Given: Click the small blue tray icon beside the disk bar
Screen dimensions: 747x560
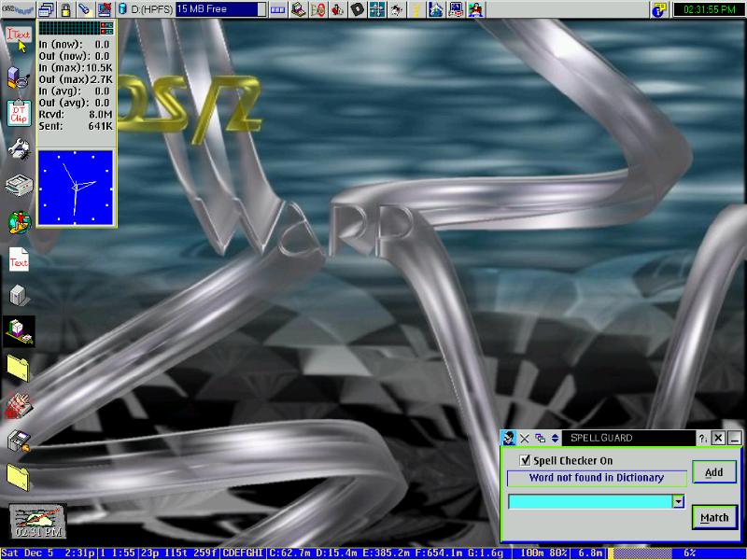Looking at the screenshot, I should pos(277,9).
